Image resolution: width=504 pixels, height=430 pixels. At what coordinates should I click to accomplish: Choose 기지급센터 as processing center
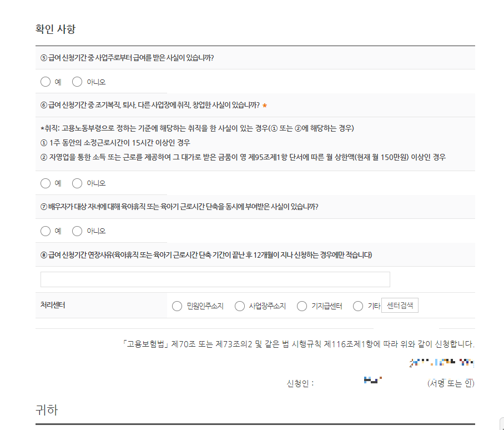coord(301,306)
